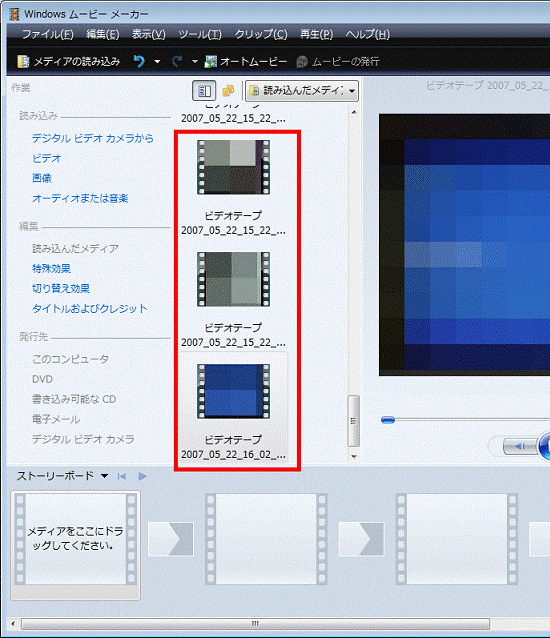Open the 読み込んだメディア dropdown

[301, 90]
